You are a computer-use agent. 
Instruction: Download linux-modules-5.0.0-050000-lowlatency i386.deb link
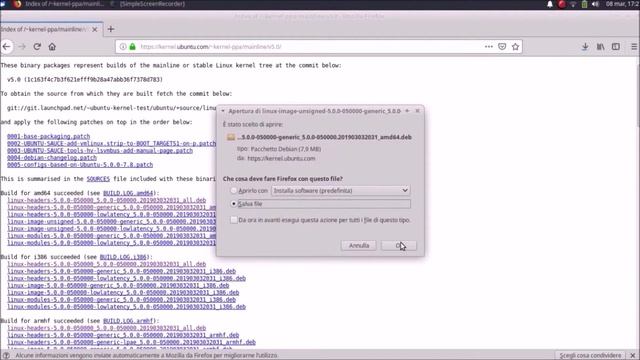pyautogui.click(x=127, y=307)
